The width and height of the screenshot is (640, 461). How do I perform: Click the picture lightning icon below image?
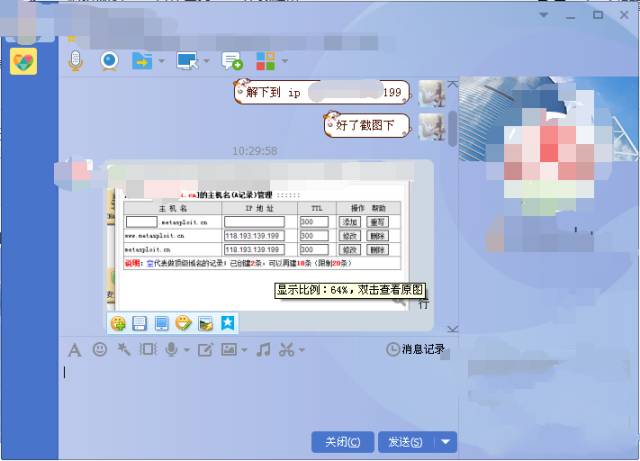click(206, 324)
